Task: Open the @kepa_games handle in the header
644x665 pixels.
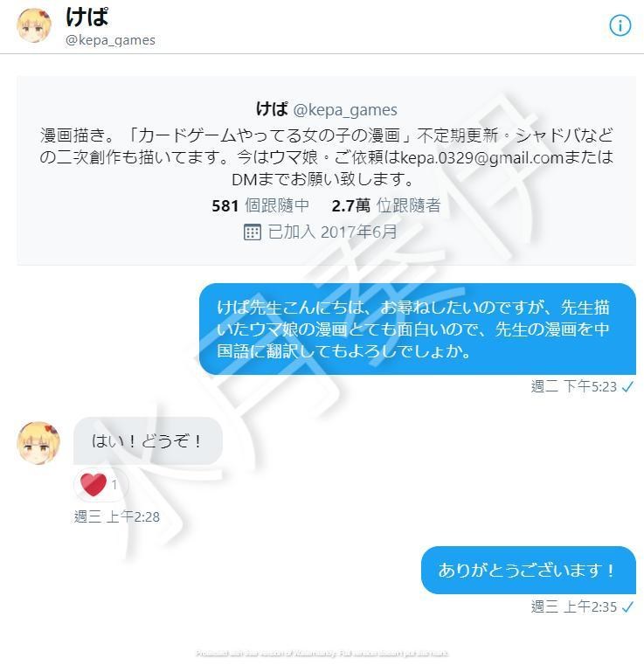Action: 110,40
